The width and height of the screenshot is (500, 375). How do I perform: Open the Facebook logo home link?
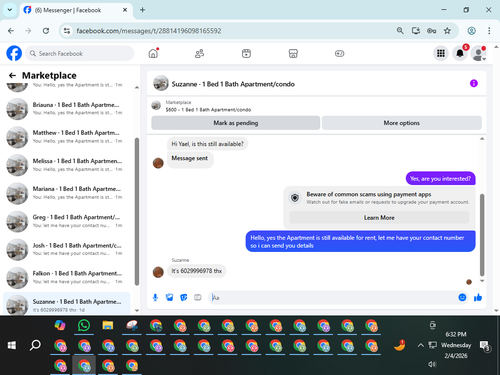pos(14,53)
